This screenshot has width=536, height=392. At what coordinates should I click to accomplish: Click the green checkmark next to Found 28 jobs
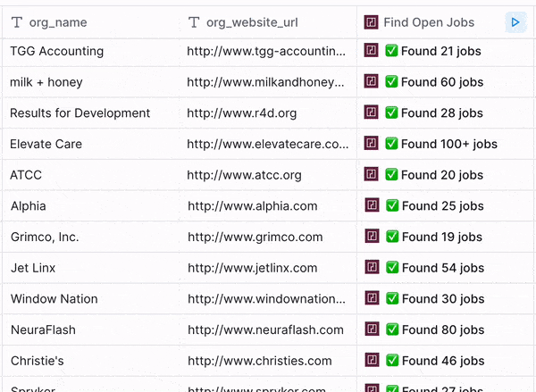click(391, 113)
